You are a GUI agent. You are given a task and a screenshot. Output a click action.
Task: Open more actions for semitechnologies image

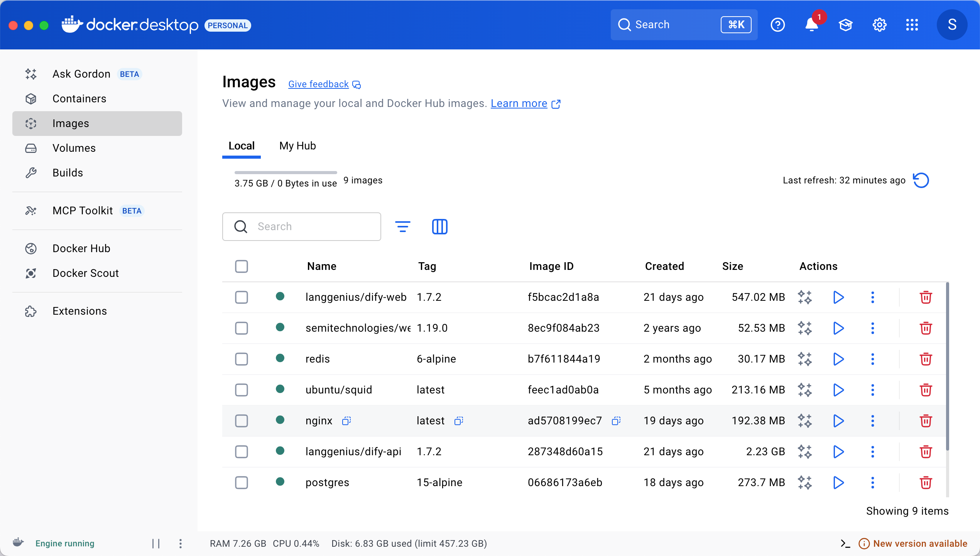tap(872, 328)
